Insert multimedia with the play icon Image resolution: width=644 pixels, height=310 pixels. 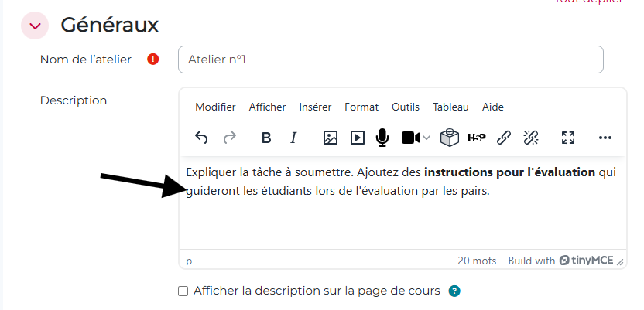tap(357, 138)
